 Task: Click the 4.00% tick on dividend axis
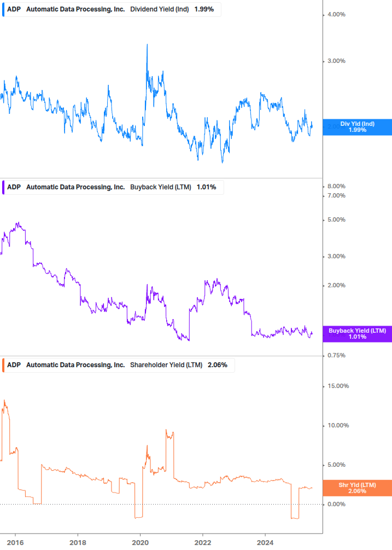click(x=336, y=15)
